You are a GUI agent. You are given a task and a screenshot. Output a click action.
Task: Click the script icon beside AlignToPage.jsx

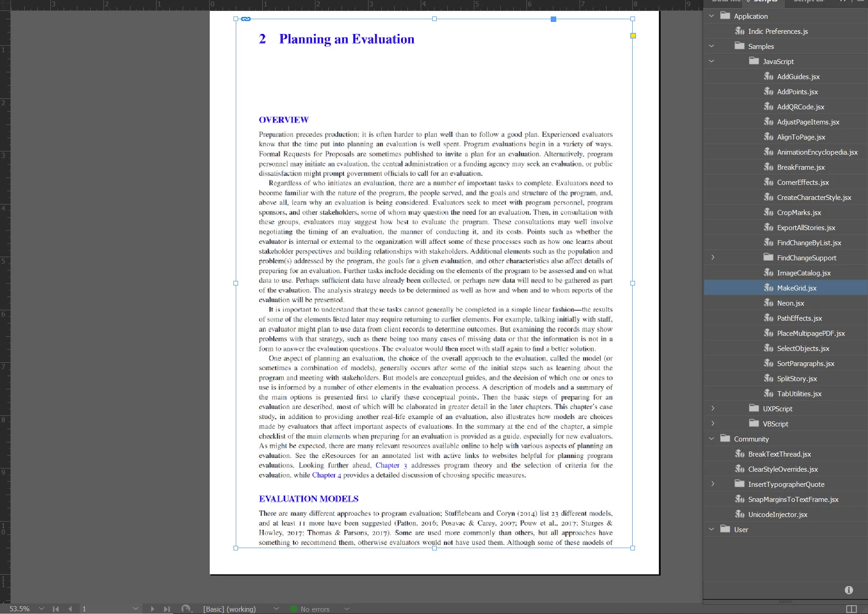(768, 137)
